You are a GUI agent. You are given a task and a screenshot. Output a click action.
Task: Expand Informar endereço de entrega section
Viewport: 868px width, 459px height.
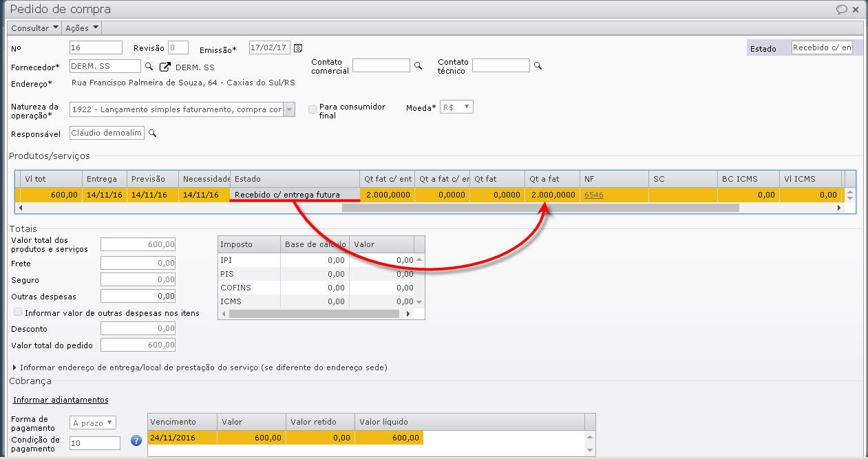pos(15,367)
